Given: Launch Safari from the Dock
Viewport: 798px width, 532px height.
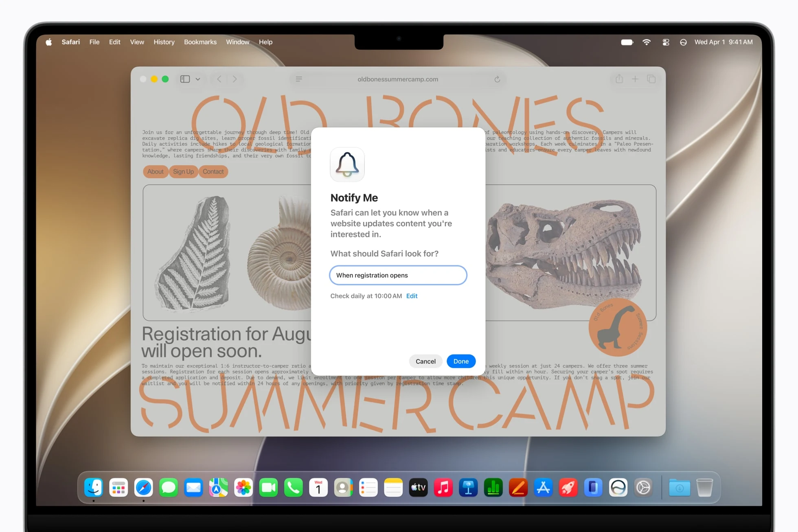Looking at the screenshot, I should [x=144, y=487].
